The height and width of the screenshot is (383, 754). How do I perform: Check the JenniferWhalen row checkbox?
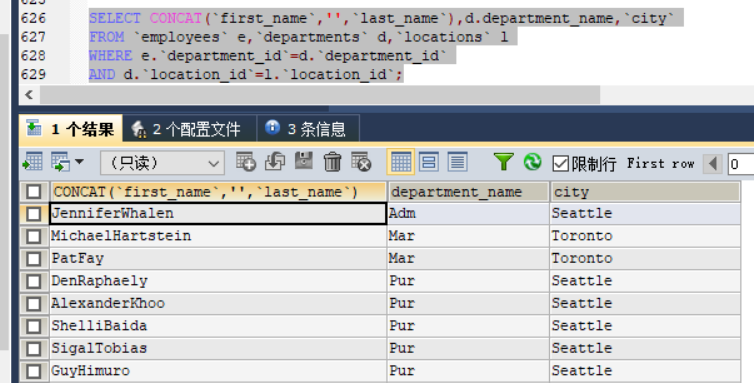(x=34, y=214)
